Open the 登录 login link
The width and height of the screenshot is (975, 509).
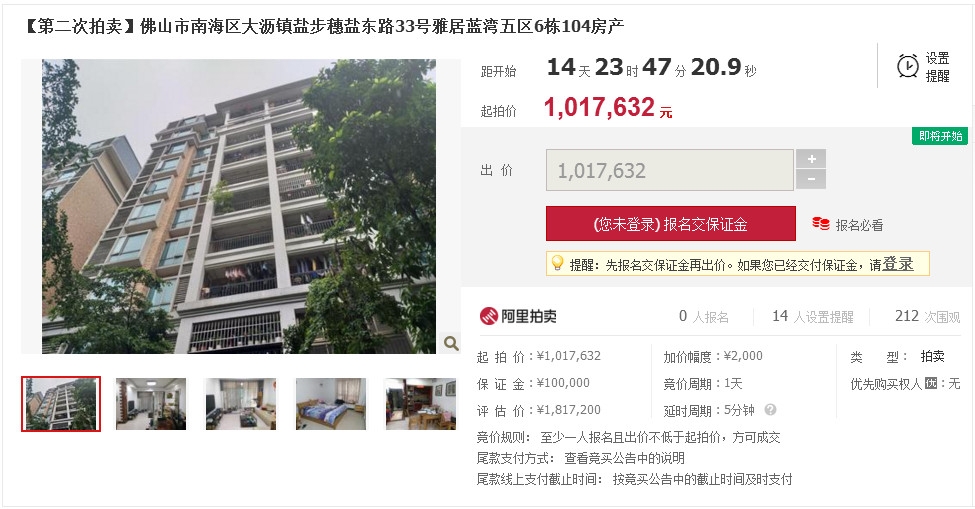898,264
